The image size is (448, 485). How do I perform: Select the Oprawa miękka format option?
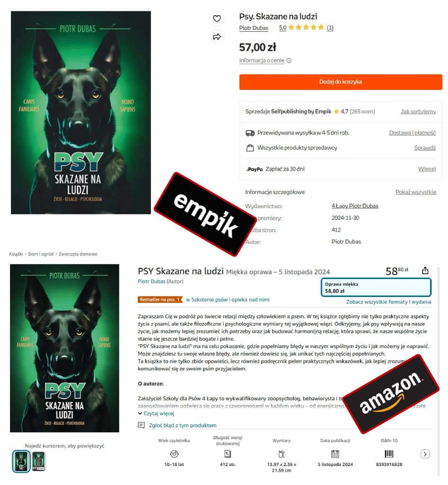(x=376, y=287)
